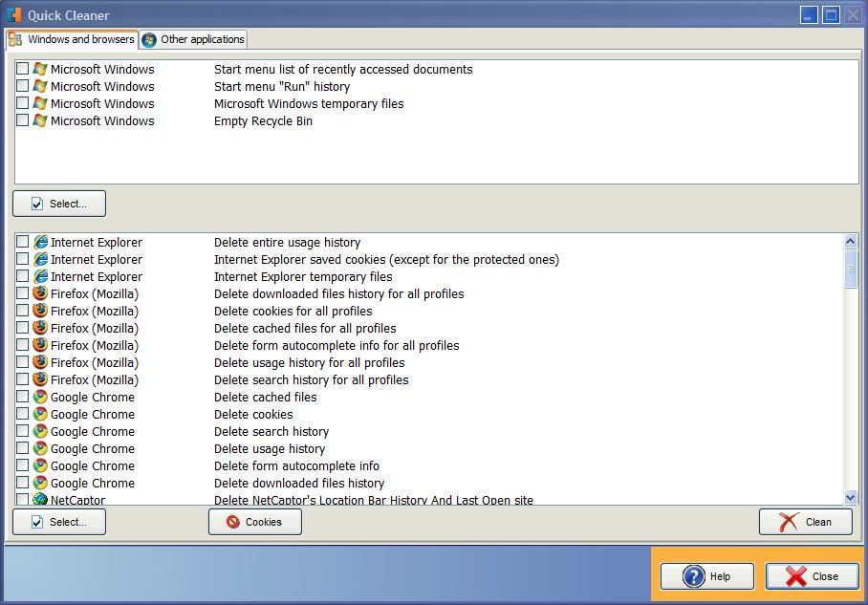
Task: Enable the Start menu "Run" history checkbox
Action: click(x=22, y=86)
